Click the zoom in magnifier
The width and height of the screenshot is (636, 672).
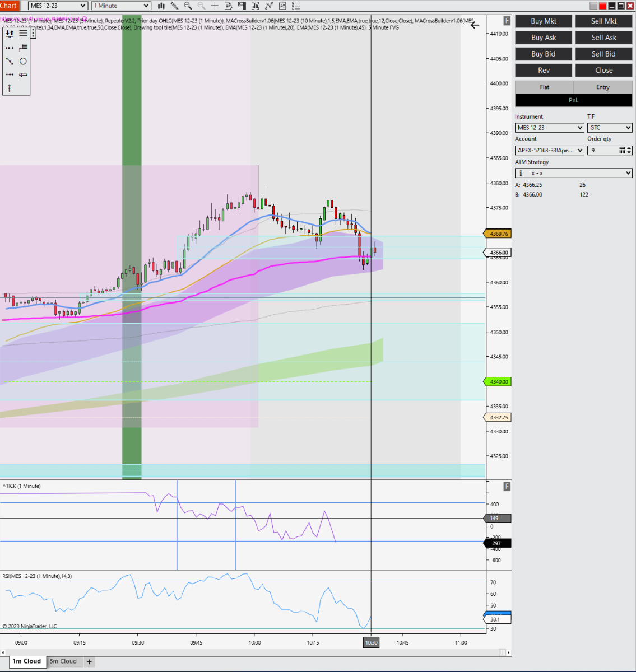(188, 6)
